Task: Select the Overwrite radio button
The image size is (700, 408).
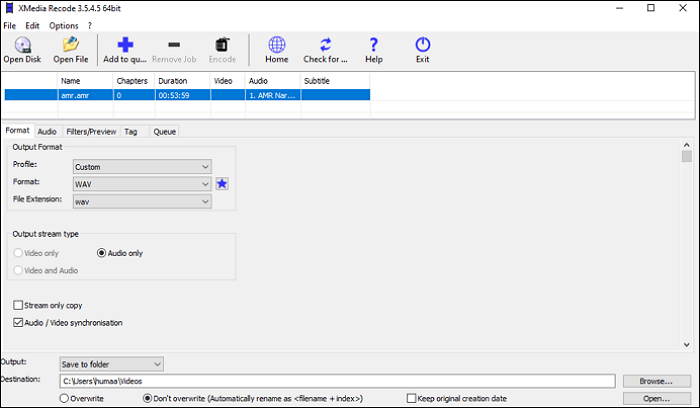Action: [x=66, y=398]
